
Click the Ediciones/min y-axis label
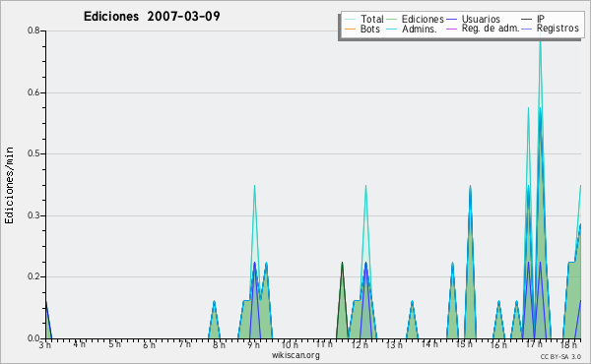pos(9,185)
